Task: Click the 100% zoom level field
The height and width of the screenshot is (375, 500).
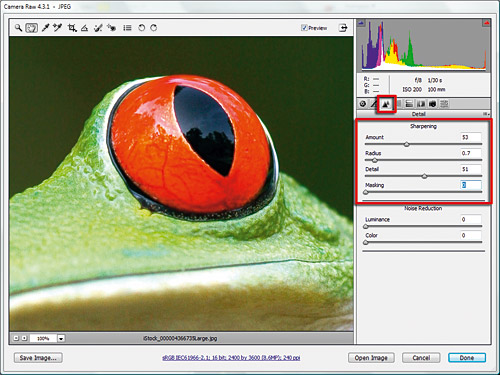Action: 43,338
